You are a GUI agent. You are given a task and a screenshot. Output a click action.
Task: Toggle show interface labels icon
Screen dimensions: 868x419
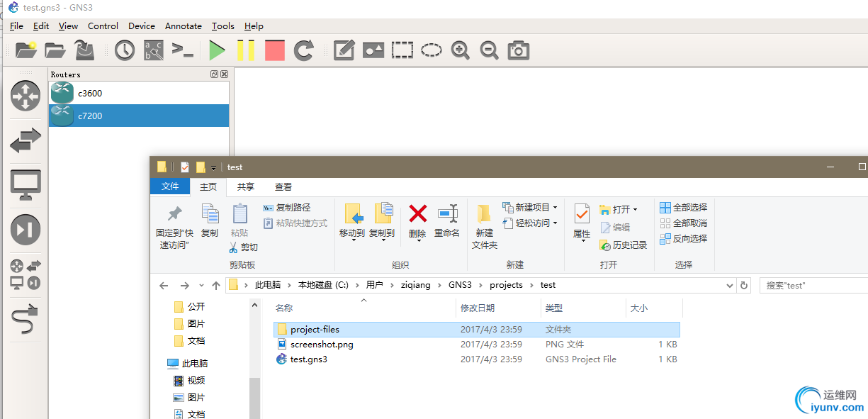tap(154, 50)
